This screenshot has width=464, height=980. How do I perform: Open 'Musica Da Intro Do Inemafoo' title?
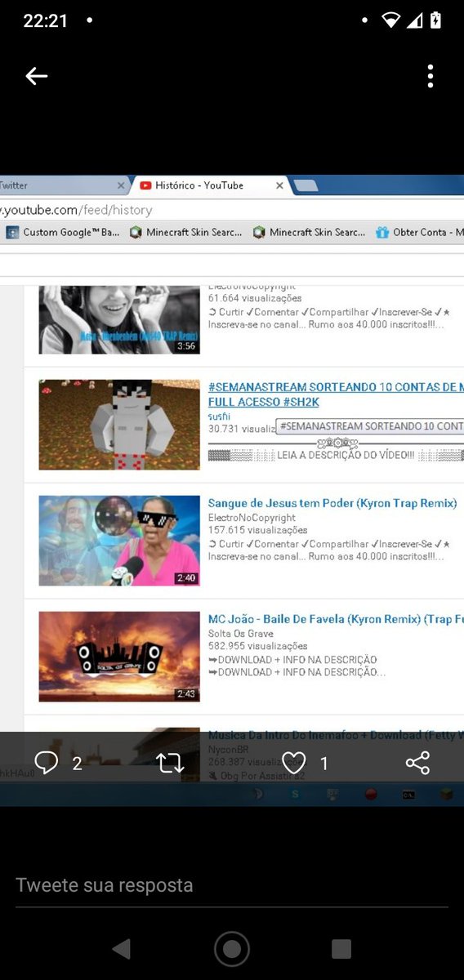(x=336, y=735)
